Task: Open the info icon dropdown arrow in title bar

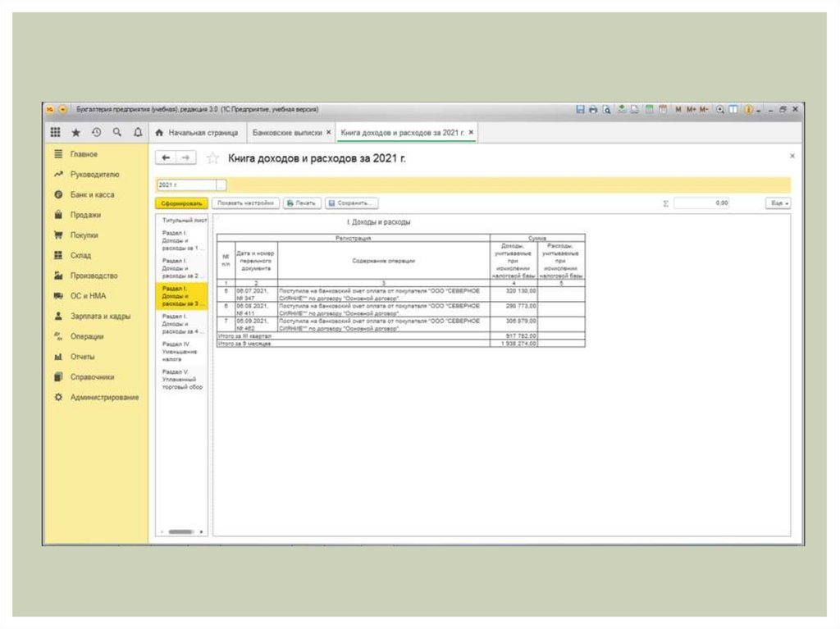Action: (x=757, y=109)
